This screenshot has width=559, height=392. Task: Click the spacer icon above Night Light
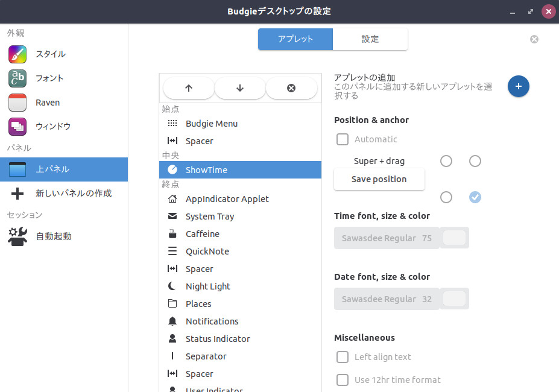(172, 268)
